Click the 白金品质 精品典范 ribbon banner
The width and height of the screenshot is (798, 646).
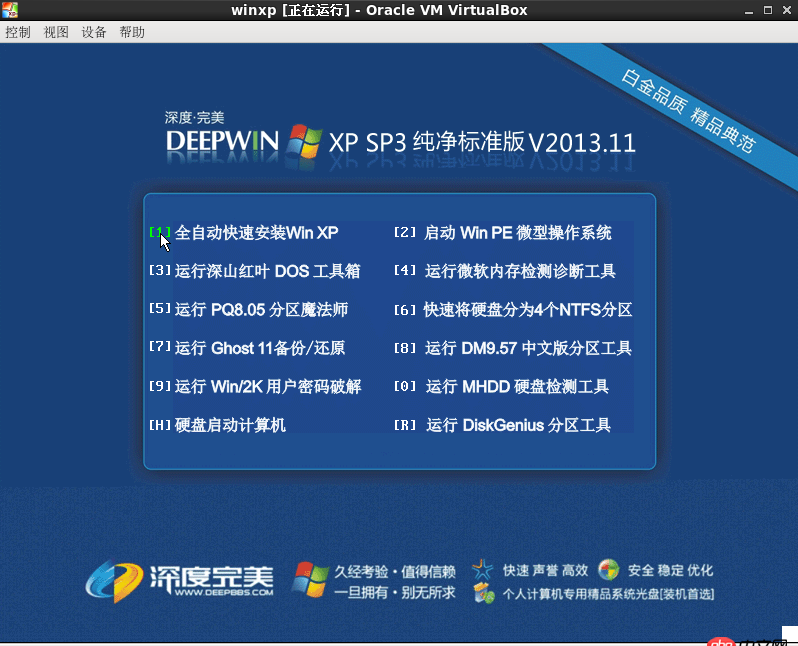(688, 111)
